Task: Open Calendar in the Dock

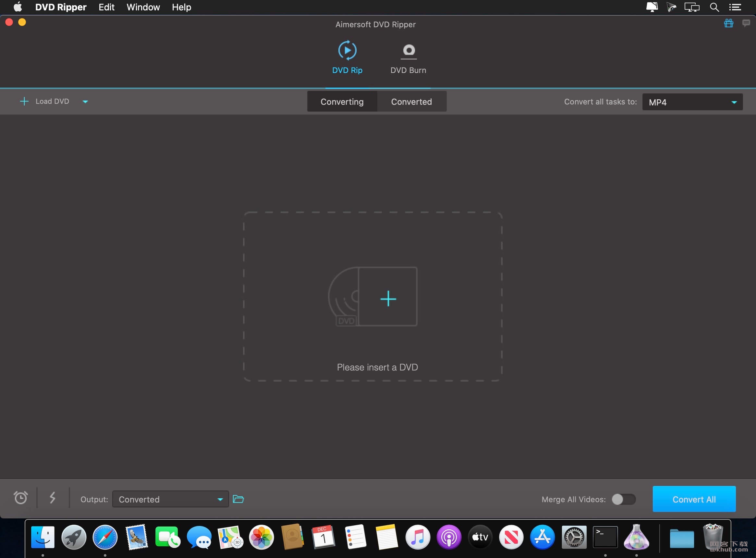Action: point(323,537)
